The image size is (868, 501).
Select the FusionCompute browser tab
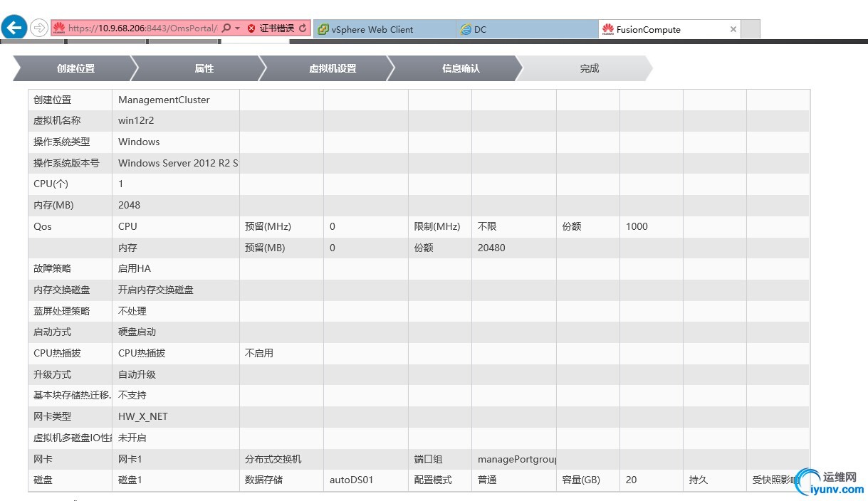click(669, 29)
